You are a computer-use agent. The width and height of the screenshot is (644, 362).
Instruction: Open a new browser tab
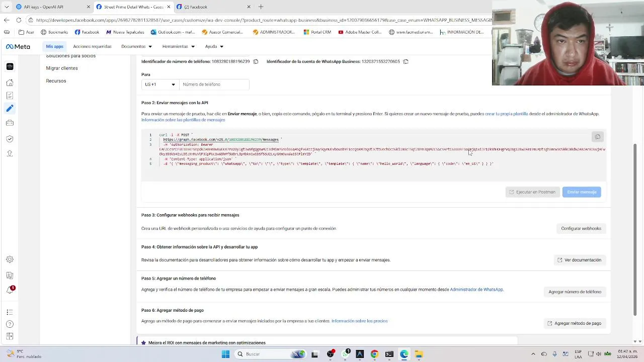(x=261, y=7)
